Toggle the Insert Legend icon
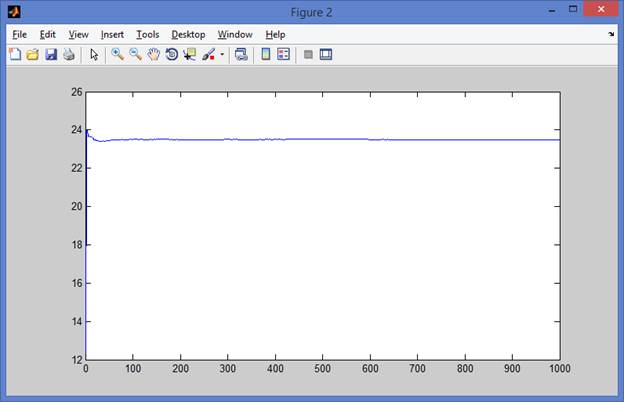The width and height of the screenshot is (624, 402). [283, 54]
